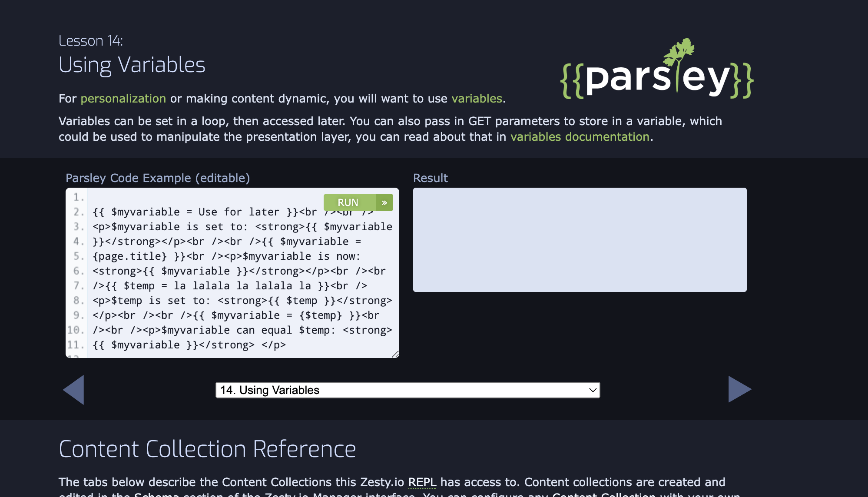Open the 'variables documentation' link
This screenshot has height=497, width=868.
pos(581,136)
